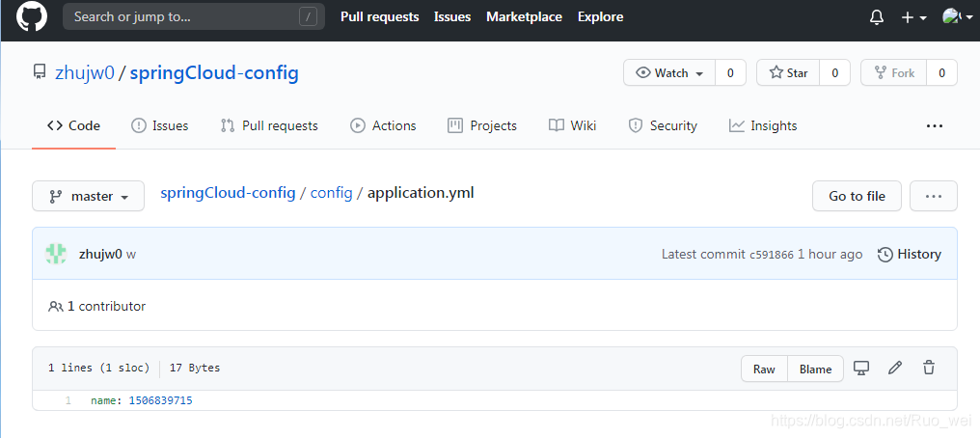Open springCloud-config breadcrumb link
The image size is (980, 438).
[x=229, y=193]
